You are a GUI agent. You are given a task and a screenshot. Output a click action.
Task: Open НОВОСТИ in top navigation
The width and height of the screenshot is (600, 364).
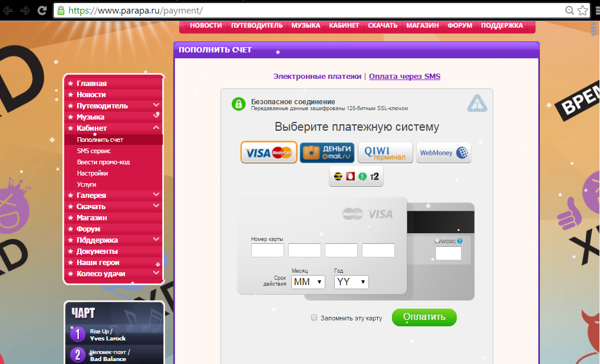coord(206,25)
